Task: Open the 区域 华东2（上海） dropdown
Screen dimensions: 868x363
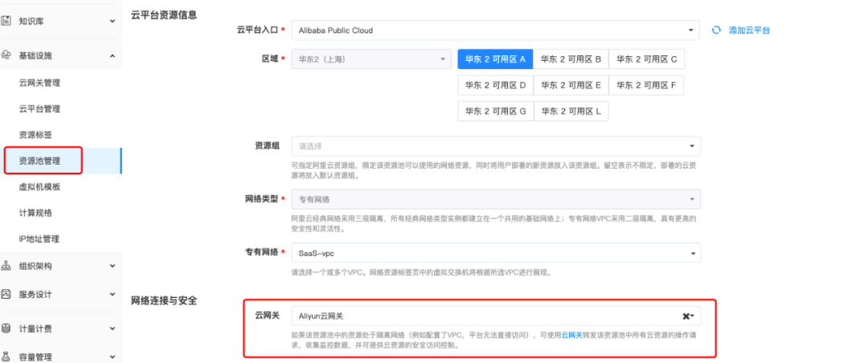Action: click(x=371, y=59)
